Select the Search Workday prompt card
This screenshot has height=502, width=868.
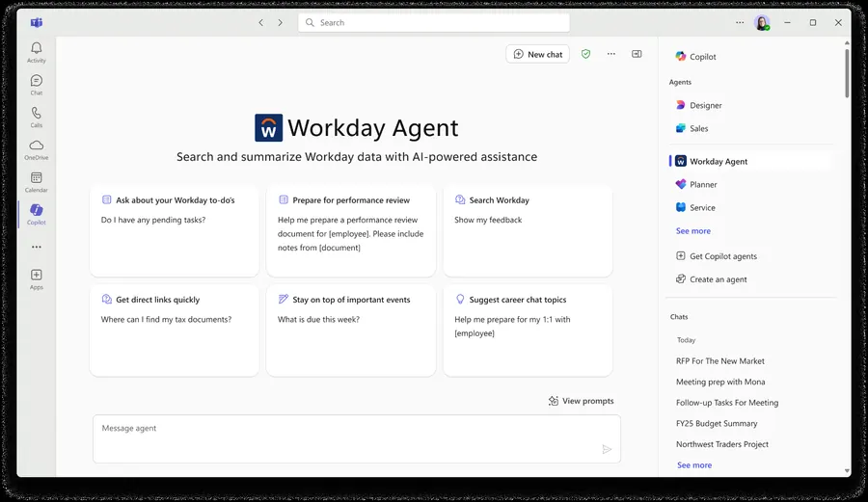pos(528,231)
